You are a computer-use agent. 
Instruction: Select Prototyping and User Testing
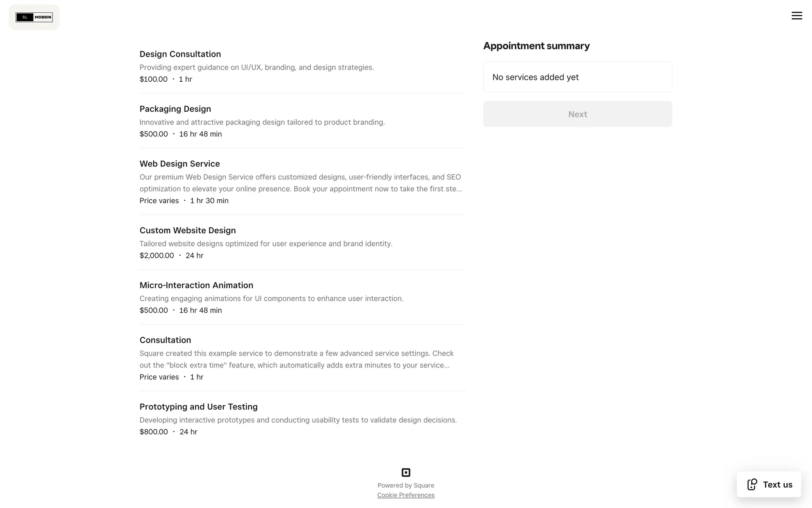[x=198, y=407]
